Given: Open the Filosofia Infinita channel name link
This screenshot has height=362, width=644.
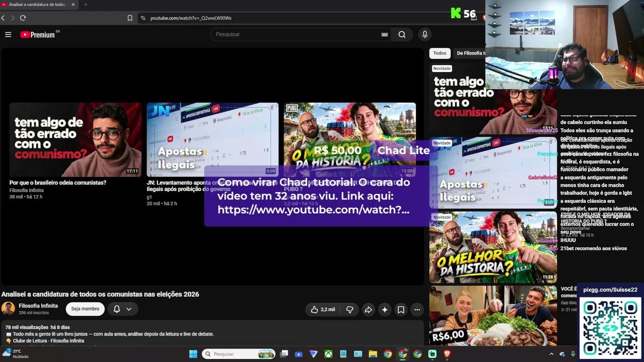Looking at the screenshot, I should point(38,306).
